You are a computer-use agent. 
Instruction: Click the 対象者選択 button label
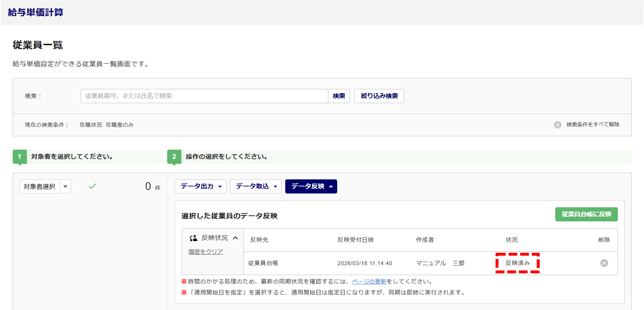tap(40, 187)
